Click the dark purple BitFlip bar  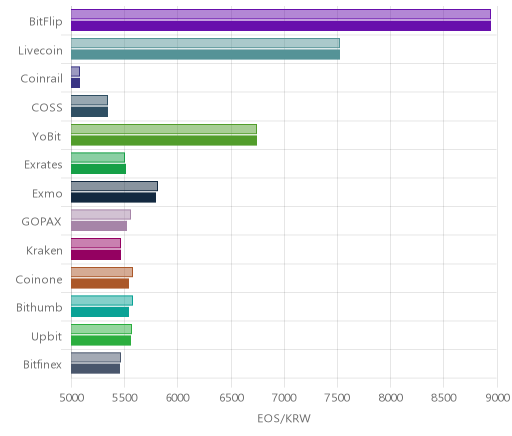[281, 26]
